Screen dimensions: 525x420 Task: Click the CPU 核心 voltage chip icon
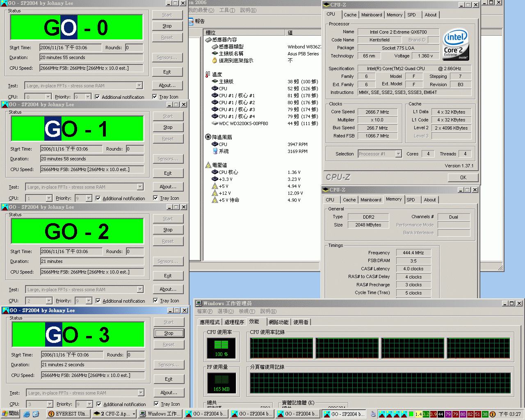(215, 172)
